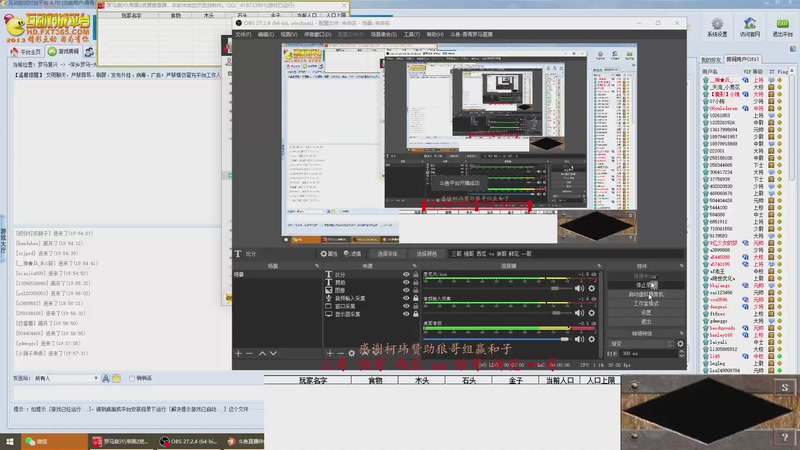Enable the 悄悄话 checkbox
Image resolution: width=800 pixels, height=450 pixels.
click(x=132, y=378)
